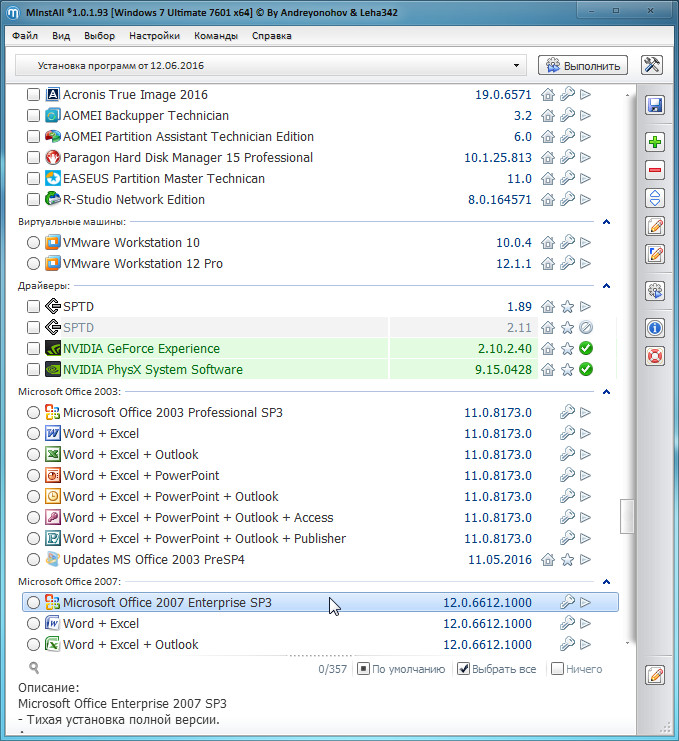Collapse the 'Драйверы' section
Image resolution: width=679 pixels, height=741 pixels.
click(607, 285)
